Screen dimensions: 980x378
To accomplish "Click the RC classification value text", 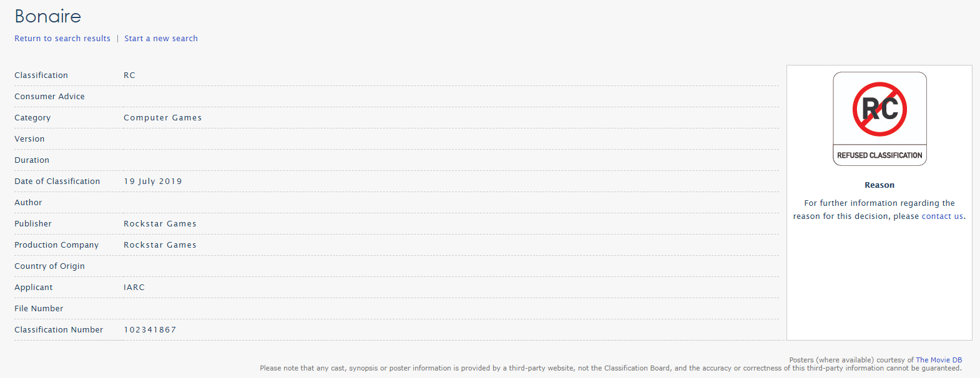I will [129, 75].
